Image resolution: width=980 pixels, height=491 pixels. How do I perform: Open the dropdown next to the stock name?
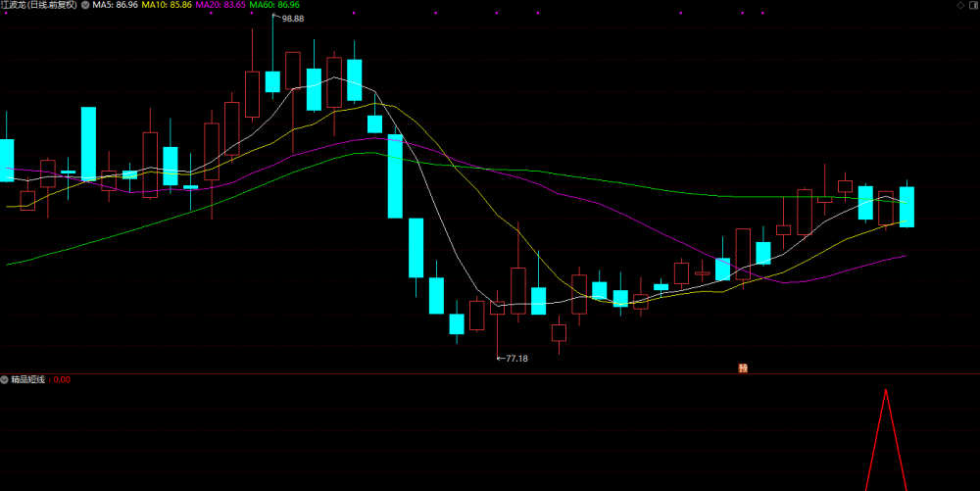[x=85, y=5]
